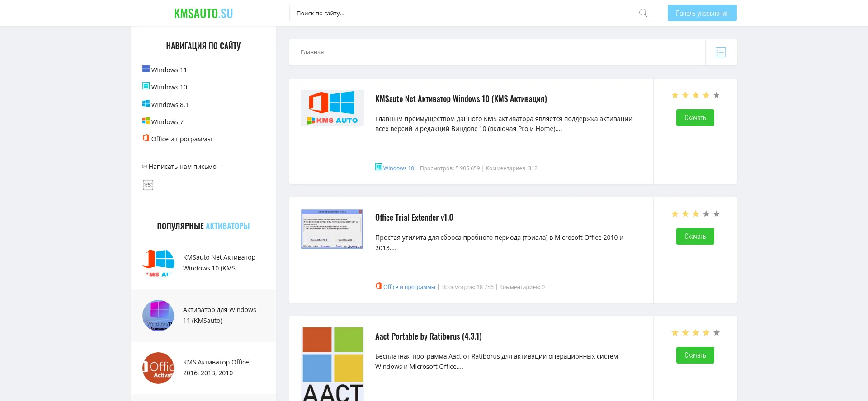Viewport: 868px width, 401px height.
Task: Open the Написать нам письмо contact link
Action: pyautogui.click(x=183, y=167)
